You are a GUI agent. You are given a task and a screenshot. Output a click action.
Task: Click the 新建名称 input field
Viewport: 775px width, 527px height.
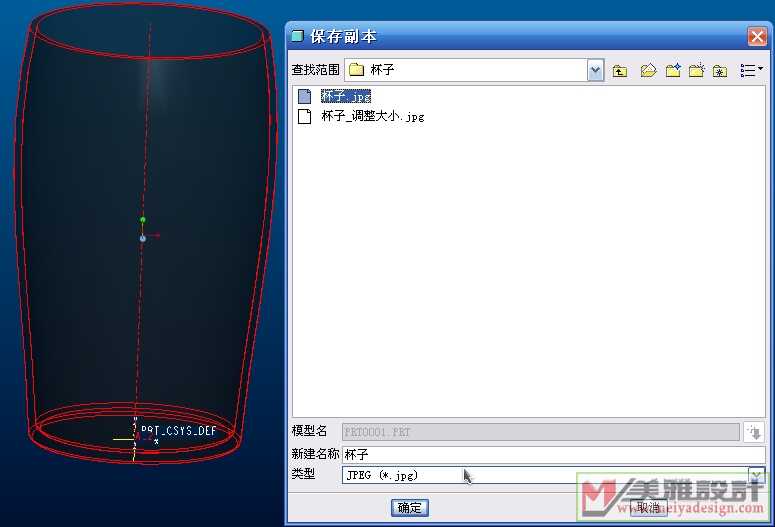tap(554, 454)
